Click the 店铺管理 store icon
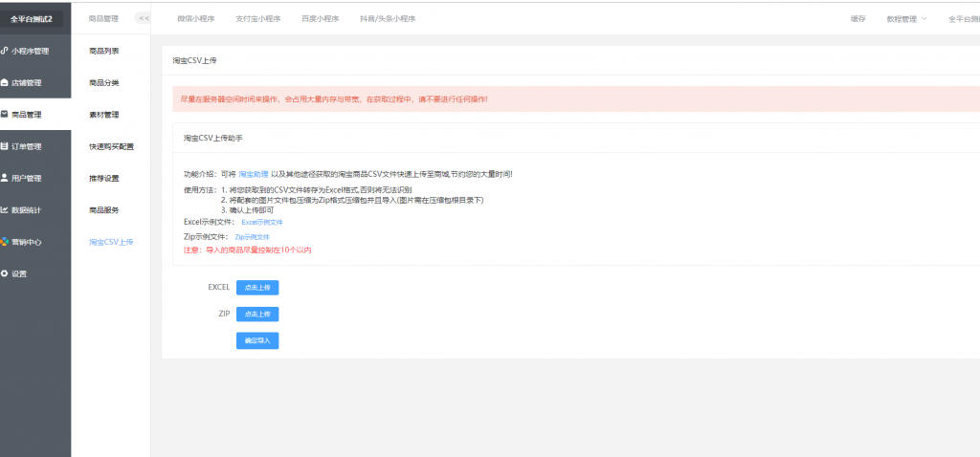Image resolution: width=980 pixels, height=457 pixels. point(5,82)
